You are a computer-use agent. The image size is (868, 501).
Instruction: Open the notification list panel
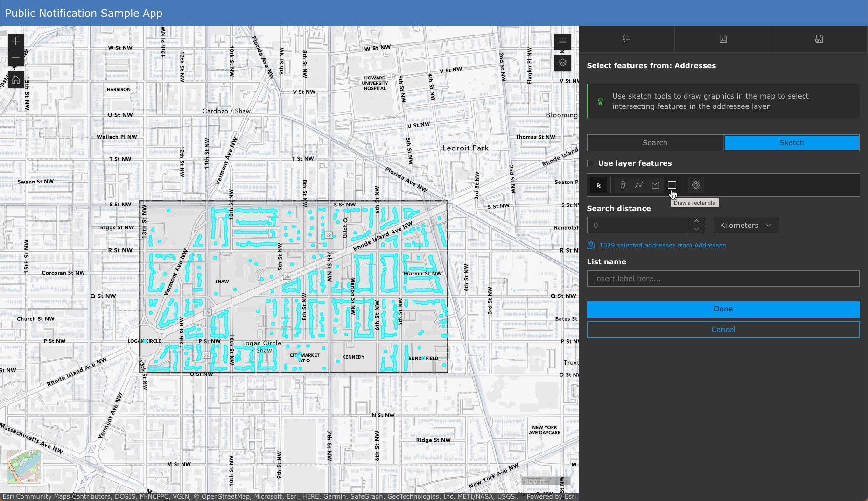627,39
